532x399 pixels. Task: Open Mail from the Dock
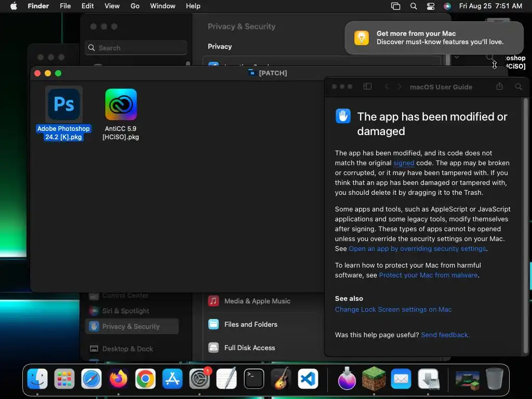pos(401,379)
